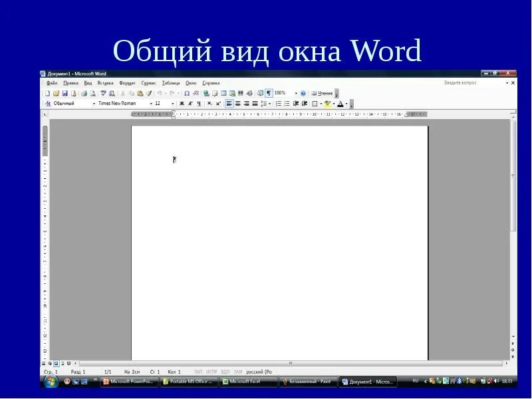The image size is (532, 399).
Task: Click the Styles and Formatting icon
Action: pos(48,104)
